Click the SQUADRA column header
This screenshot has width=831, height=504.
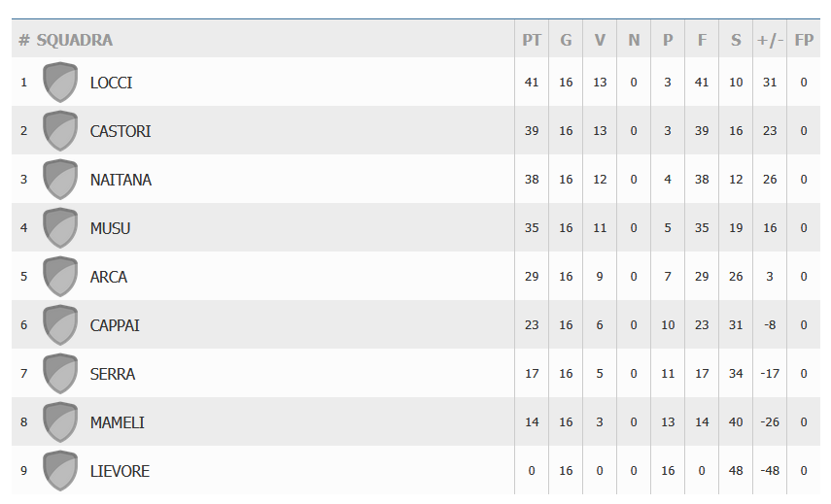pos(74,40)
